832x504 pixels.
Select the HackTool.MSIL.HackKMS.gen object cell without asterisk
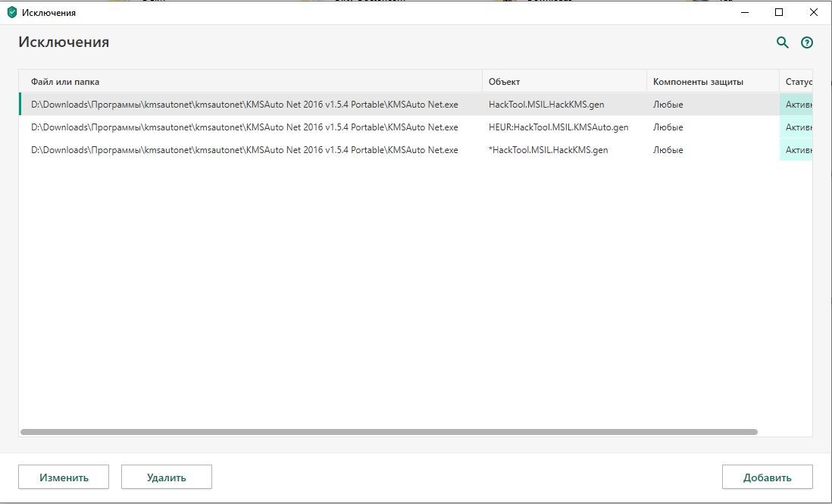546,105
